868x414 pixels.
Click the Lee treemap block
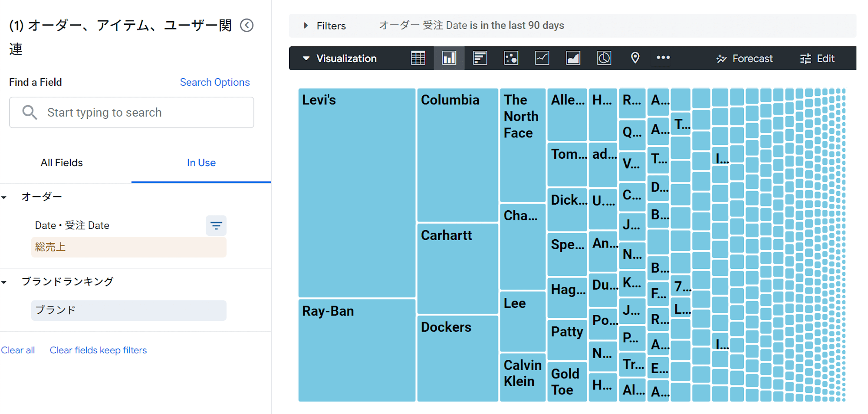(x=523, y=321)
